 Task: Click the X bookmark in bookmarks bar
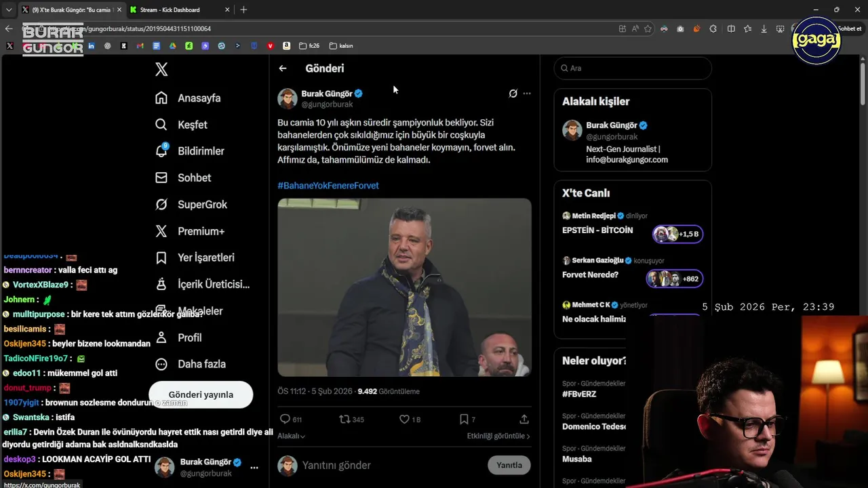[9, 46]
